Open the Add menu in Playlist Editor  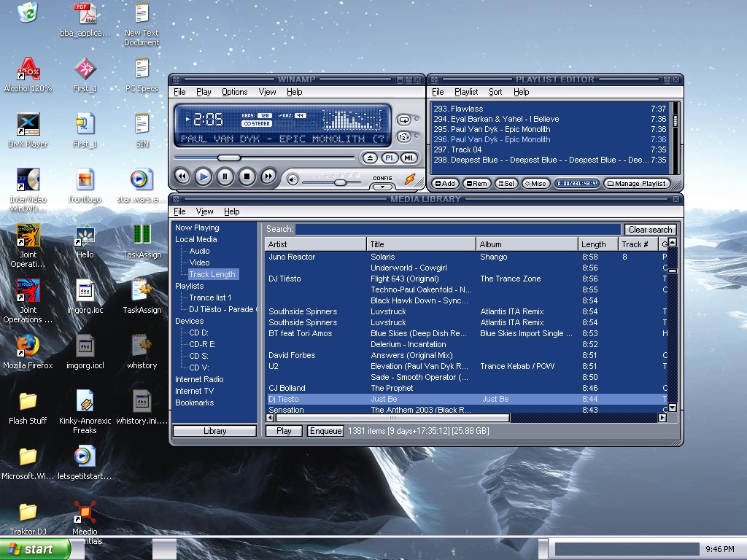tap(446, 183)
